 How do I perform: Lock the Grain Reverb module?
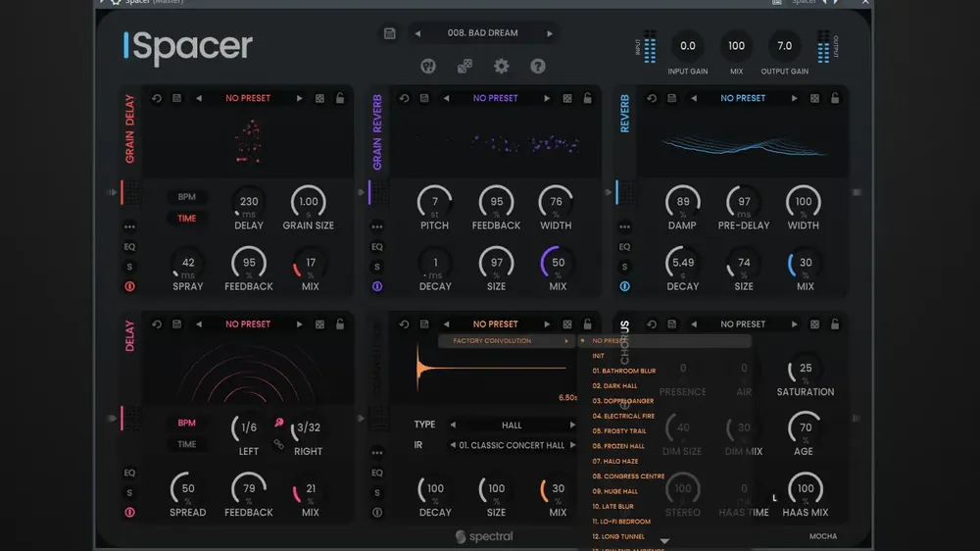click(587, 98)
